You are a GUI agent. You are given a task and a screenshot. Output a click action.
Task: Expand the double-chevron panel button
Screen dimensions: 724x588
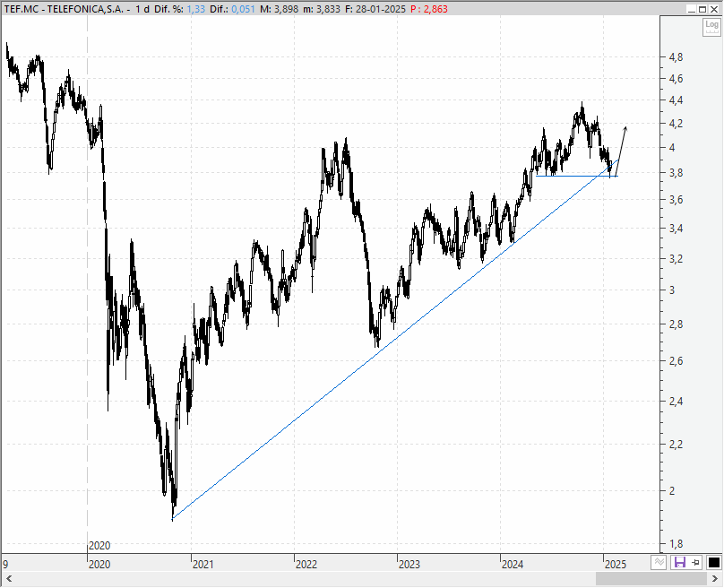[659, 563]
